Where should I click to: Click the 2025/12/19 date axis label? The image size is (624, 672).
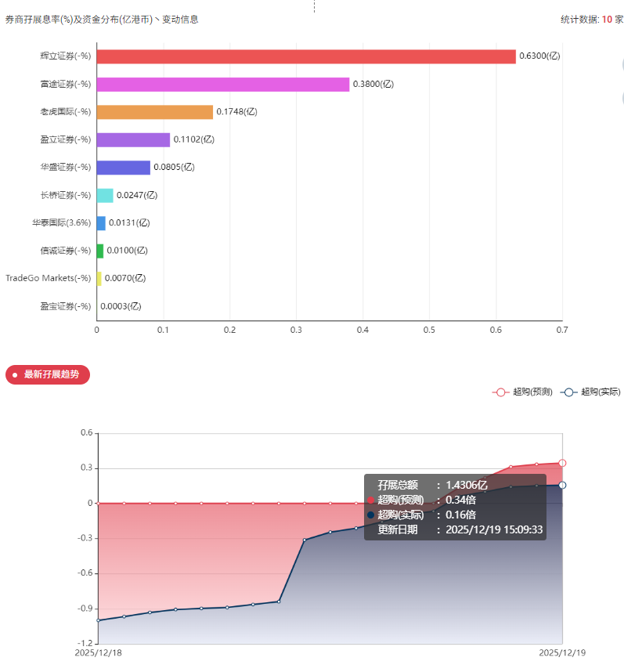point(562,652)
